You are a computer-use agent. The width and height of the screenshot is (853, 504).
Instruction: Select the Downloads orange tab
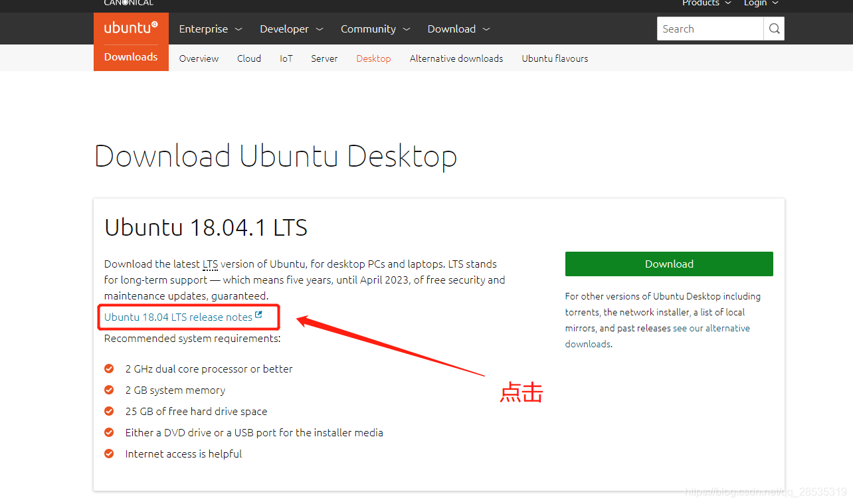pos(131,57)
